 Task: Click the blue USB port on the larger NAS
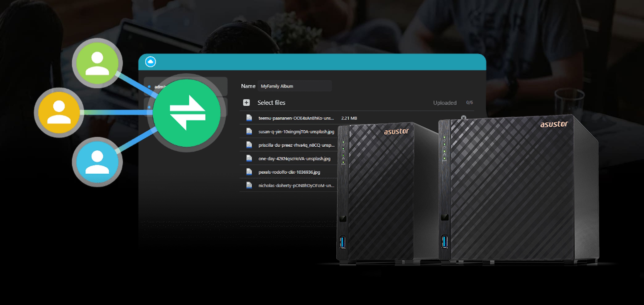[444, 242]
